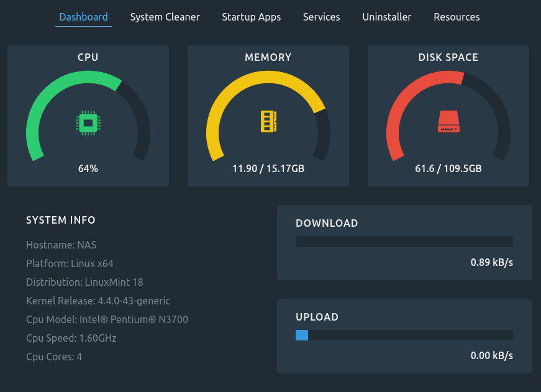Click the MEMORY card heading
Viewport: 541px width, 392px height.
268,57
